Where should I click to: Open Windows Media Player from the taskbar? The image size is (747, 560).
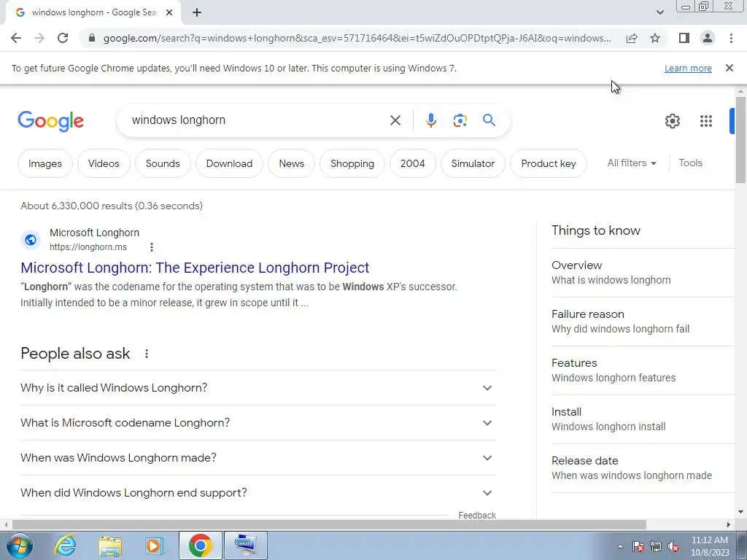[154, 545]
